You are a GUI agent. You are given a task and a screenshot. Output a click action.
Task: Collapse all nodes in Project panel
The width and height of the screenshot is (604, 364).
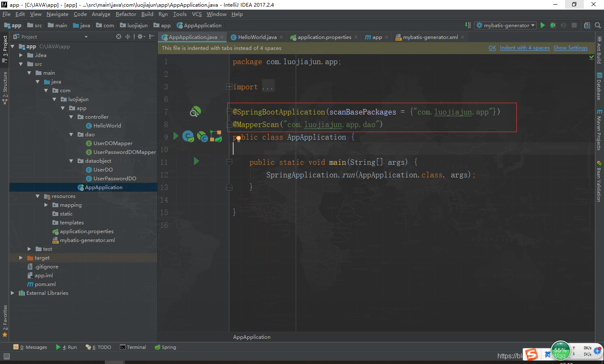(128, 36)
